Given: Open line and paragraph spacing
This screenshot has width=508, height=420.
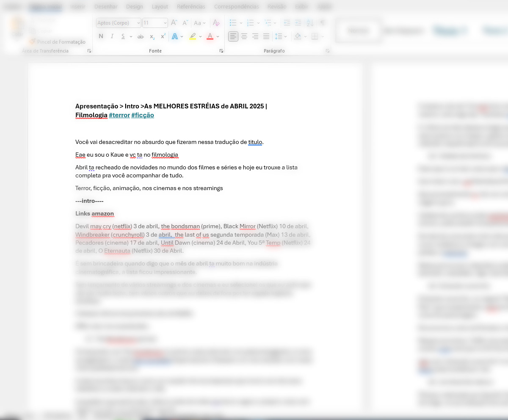Looking at the screenshot, I should tap(278, 36).
